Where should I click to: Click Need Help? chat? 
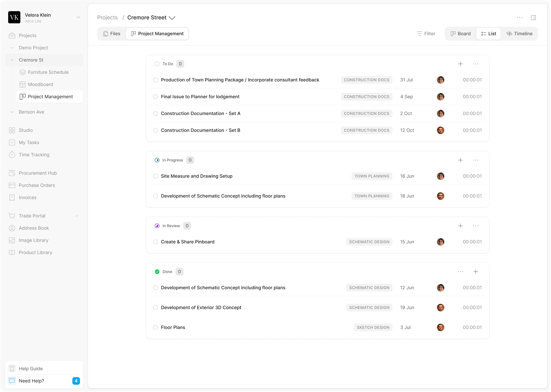[44, 381]
